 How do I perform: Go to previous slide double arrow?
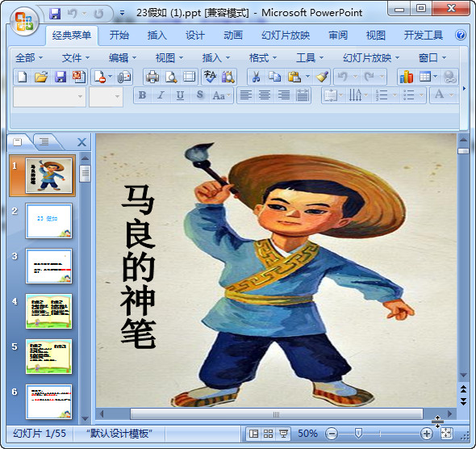464,389
